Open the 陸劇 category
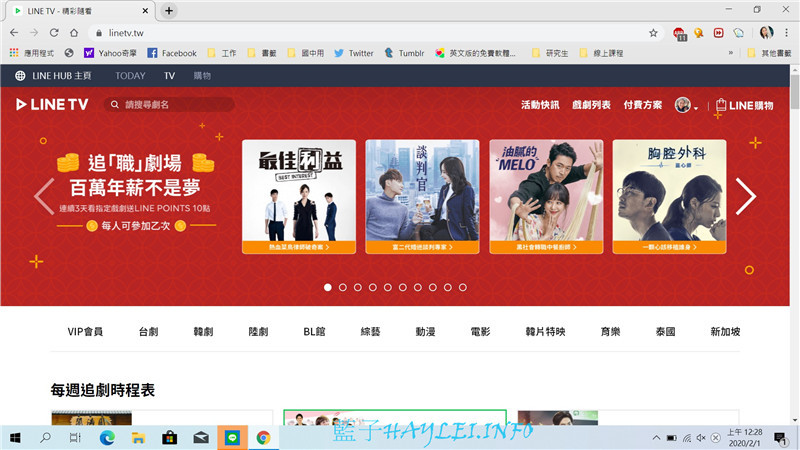Viewport: 800px width, 450px height. click(x=258, y=332)
